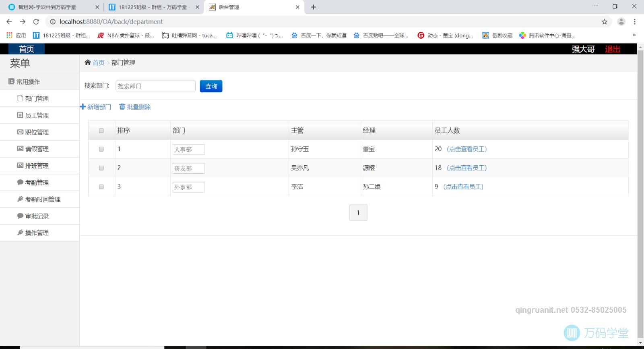Viewport: 644px width, 349px height.
Task: Check the row 3 外事部 checkbox
Action: [x=101, y=187]
